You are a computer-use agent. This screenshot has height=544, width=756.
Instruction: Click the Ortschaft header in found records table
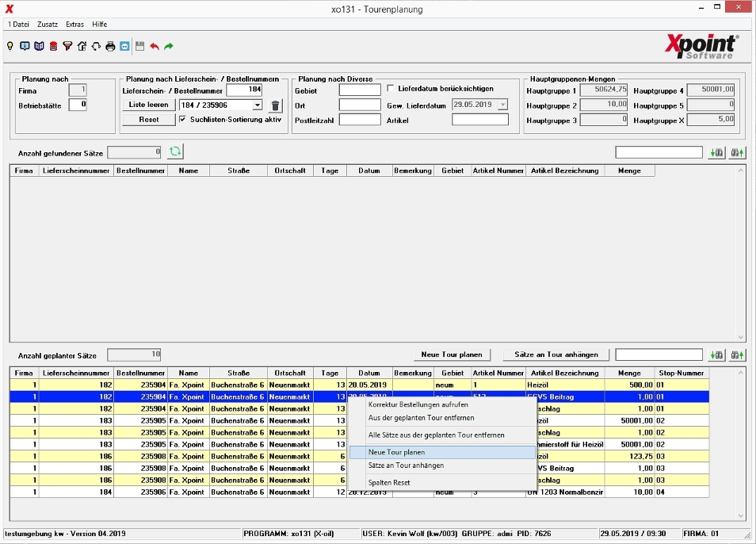pos(290,170)
